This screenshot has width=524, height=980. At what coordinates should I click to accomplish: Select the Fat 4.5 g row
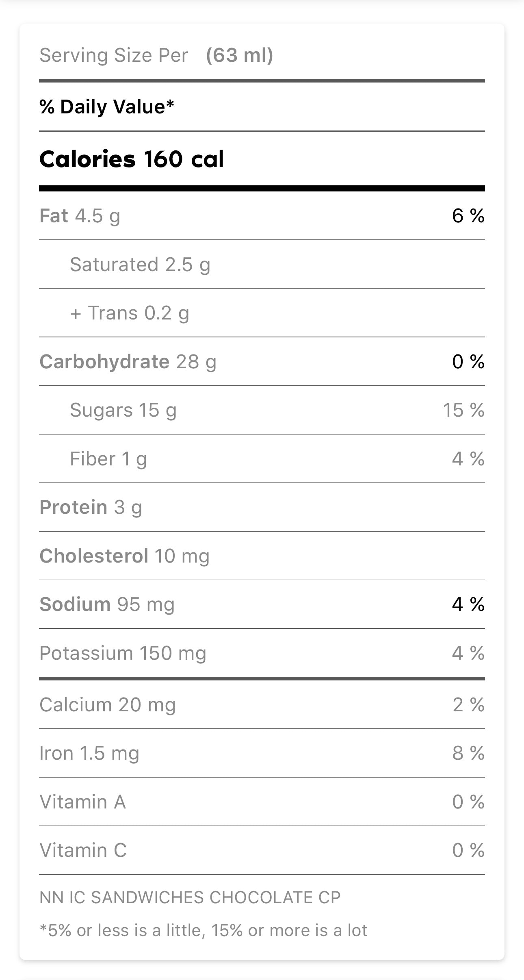tap(80, 216)
